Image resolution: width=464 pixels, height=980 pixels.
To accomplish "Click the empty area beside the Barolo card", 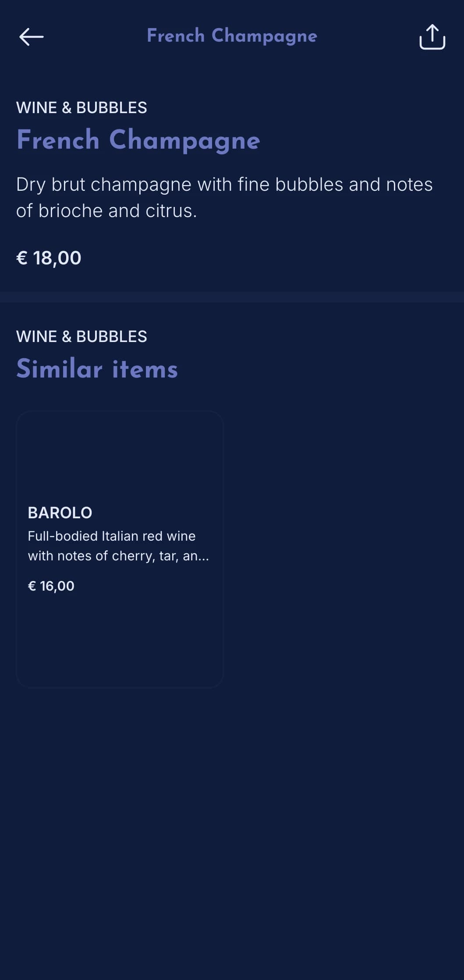I will pyautogui.click(x=344, y=549).
